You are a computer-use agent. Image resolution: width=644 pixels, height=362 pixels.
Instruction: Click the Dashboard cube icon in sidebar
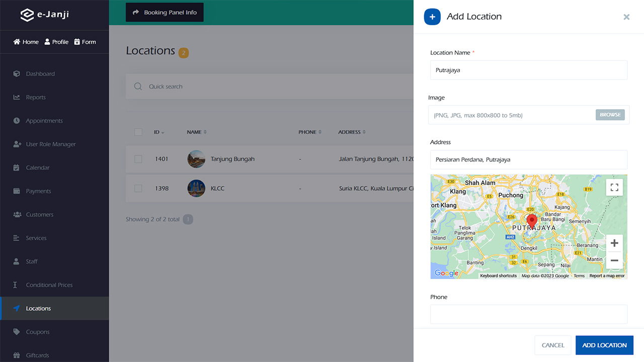(17, 74)
